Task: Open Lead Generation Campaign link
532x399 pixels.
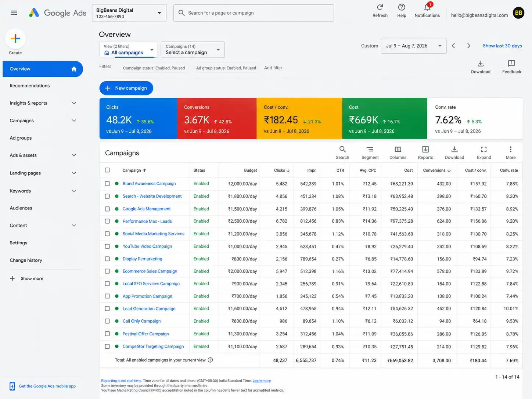Action: point(149,309)
